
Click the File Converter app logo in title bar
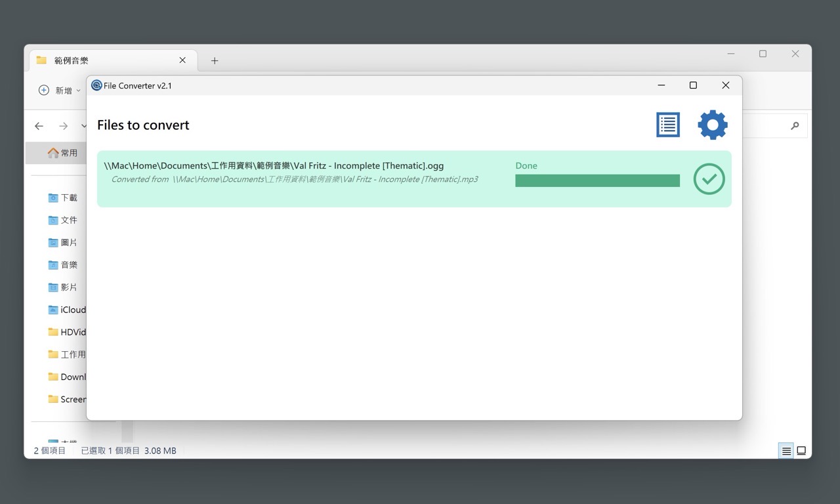click(x=96, y=85)
